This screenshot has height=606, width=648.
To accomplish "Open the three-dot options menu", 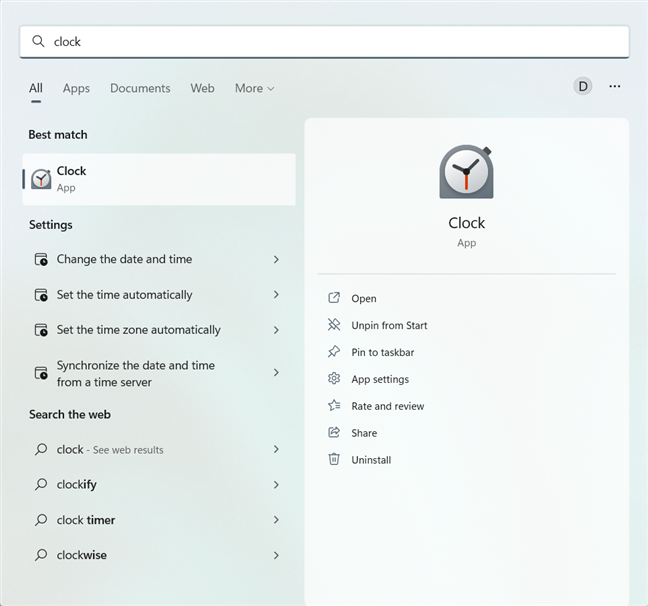I will [615, 87].
